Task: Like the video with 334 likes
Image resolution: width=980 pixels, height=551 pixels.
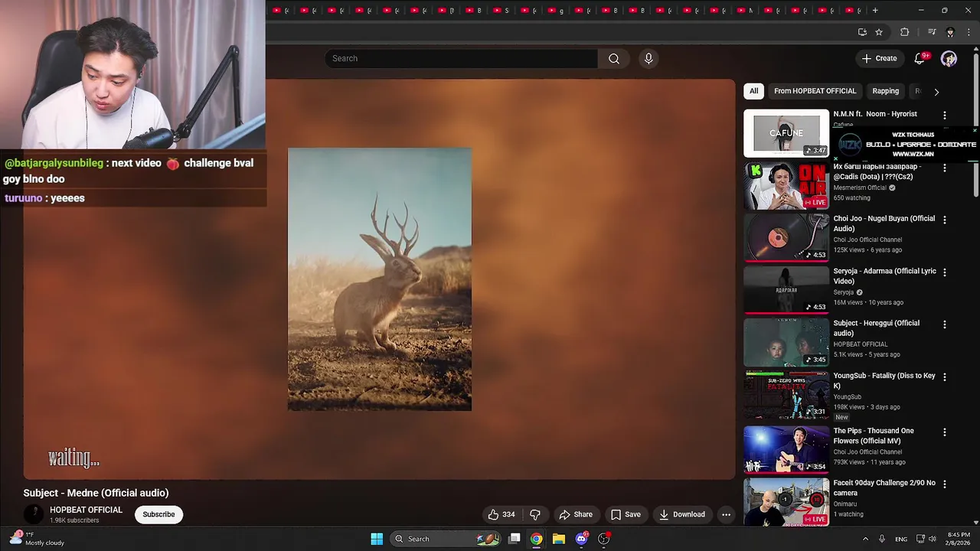Action: [x=501, y=514]
